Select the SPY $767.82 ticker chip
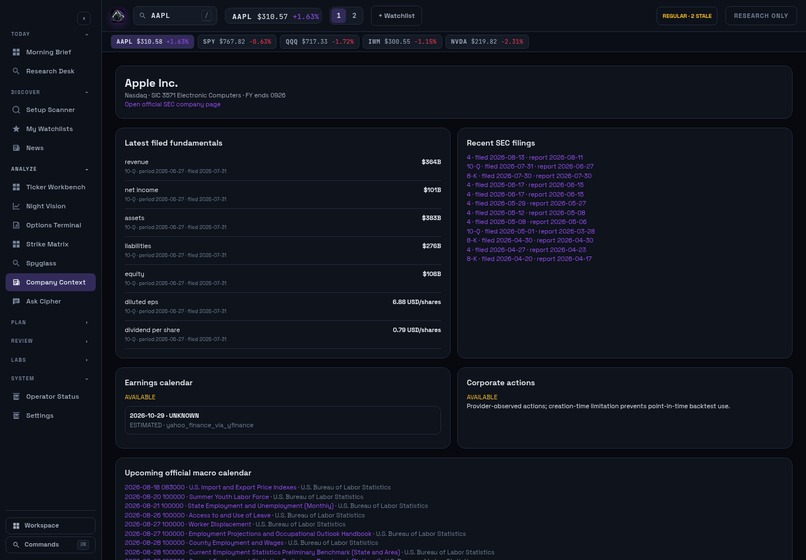This screenshot has width=806, height=560. [237, 42]
